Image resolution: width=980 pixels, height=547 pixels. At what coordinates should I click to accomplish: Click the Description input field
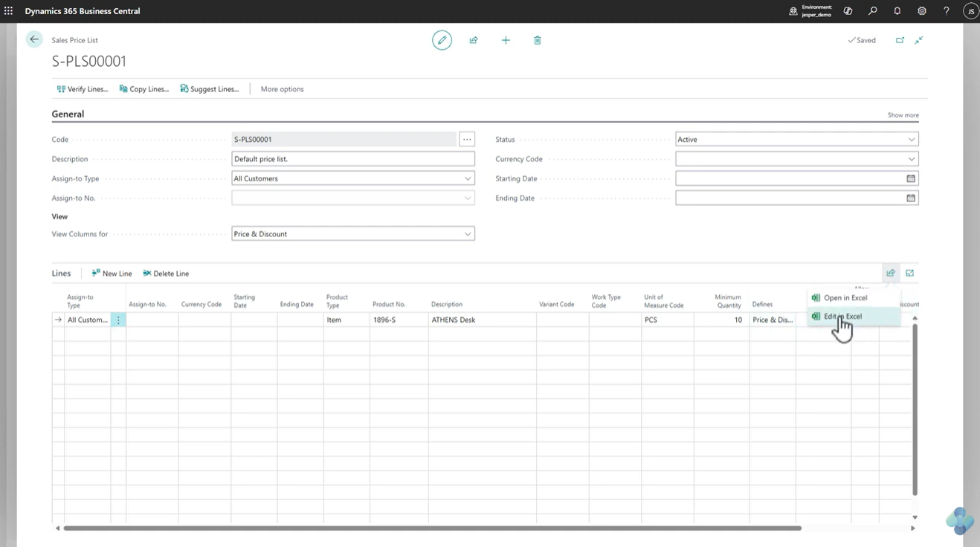[353, 159]
